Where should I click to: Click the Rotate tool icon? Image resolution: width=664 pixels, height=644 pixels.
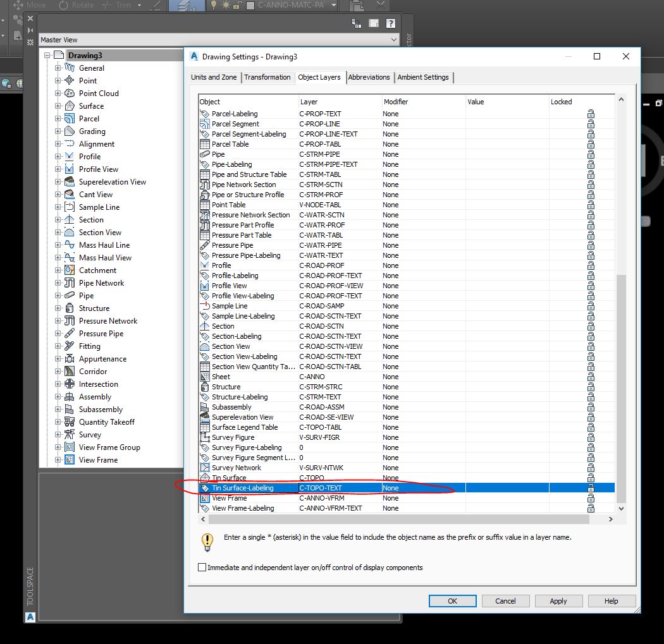63,5
